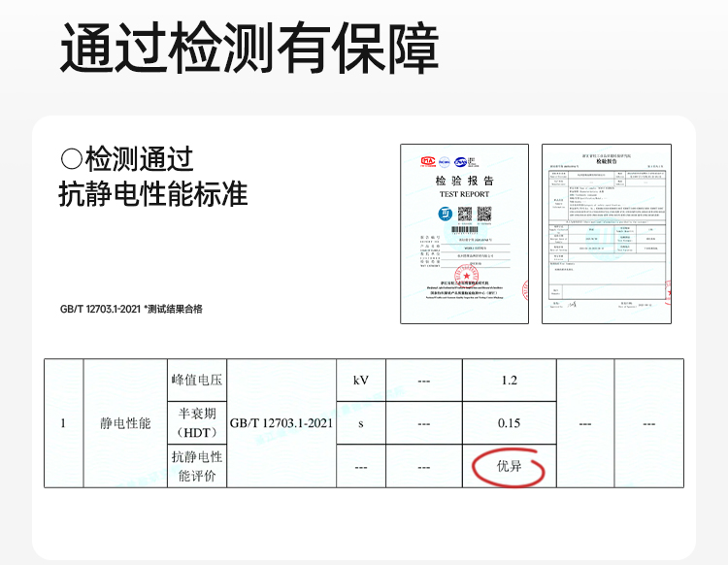This screenshot has width=728, height=565.
Task: Click the blue round logo beside the QR codes
Action: (x=446, y=214)
